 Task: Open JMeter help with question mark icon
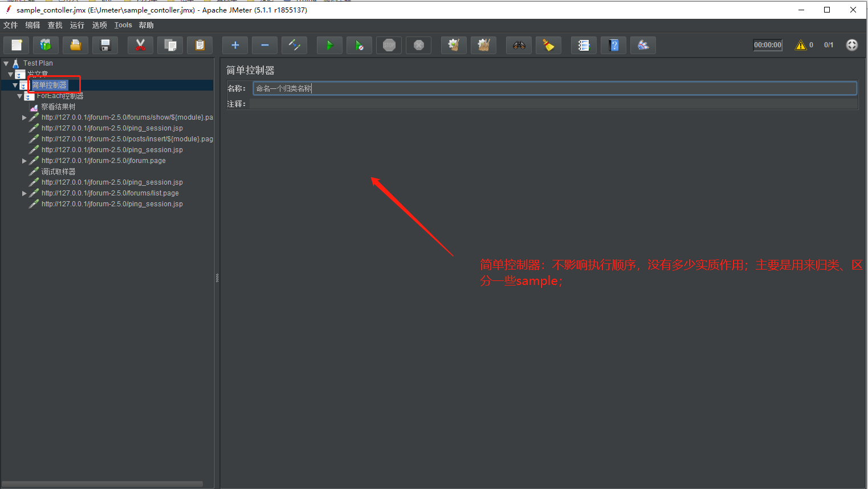tap(613, 45)
